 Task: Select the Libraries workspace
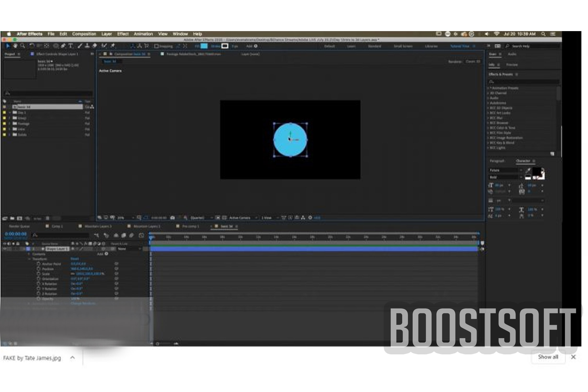coord(431,46)
